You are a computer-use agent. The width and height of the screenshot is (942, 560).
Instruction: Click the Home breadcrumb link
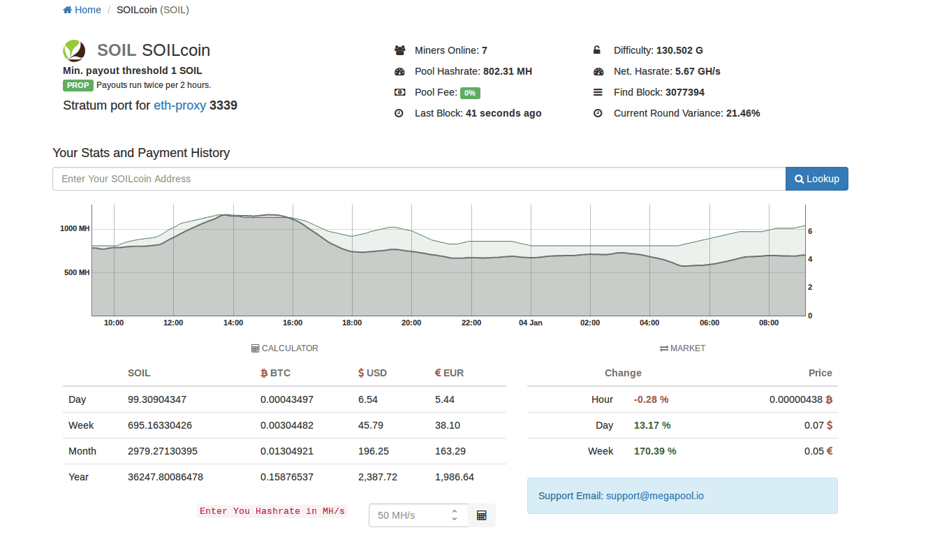82,10
